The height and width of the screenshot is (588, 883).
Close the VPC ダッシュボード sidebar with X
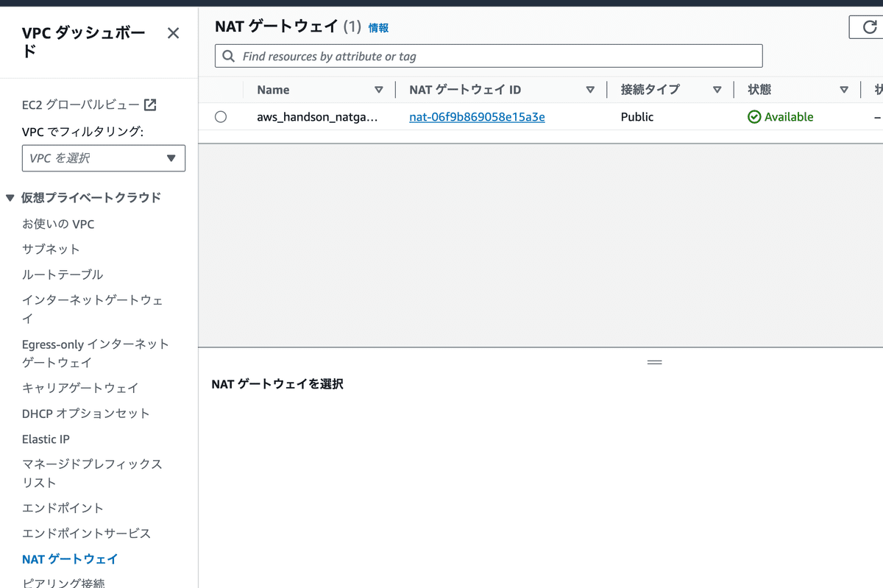coord(173,32)
